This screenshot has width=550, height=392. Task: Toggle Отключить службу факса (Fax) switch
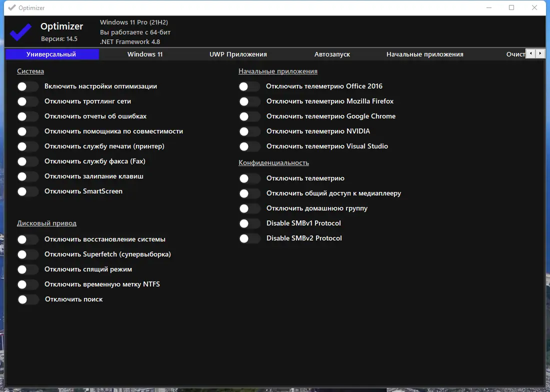[27, 161]
